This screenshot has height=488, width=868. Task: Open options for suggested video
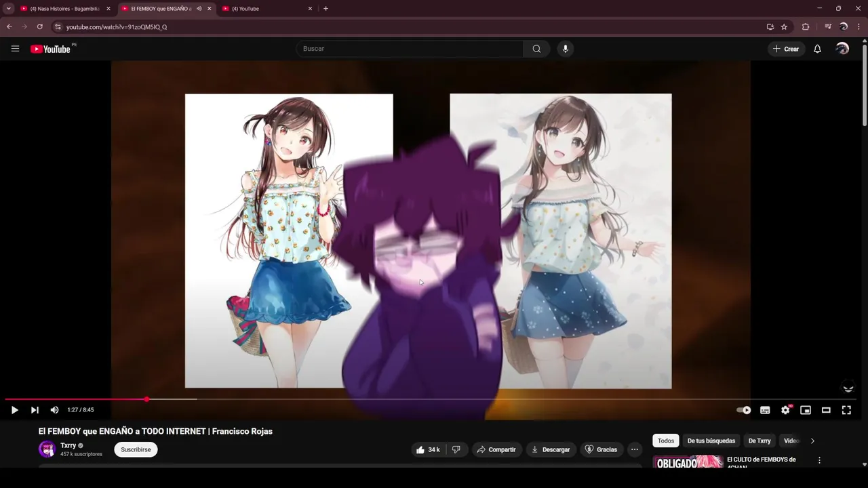pos(819,460)
